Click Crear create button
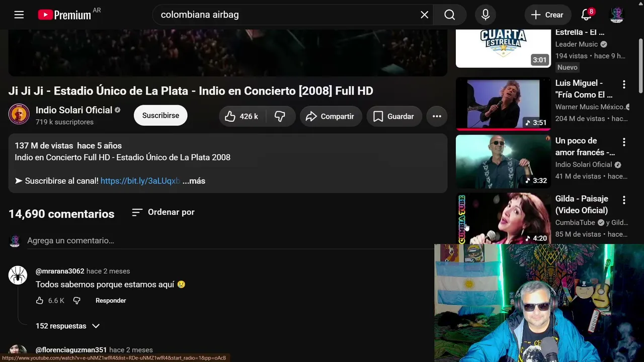Screen dimensions: 644x362 coord(547,15)
